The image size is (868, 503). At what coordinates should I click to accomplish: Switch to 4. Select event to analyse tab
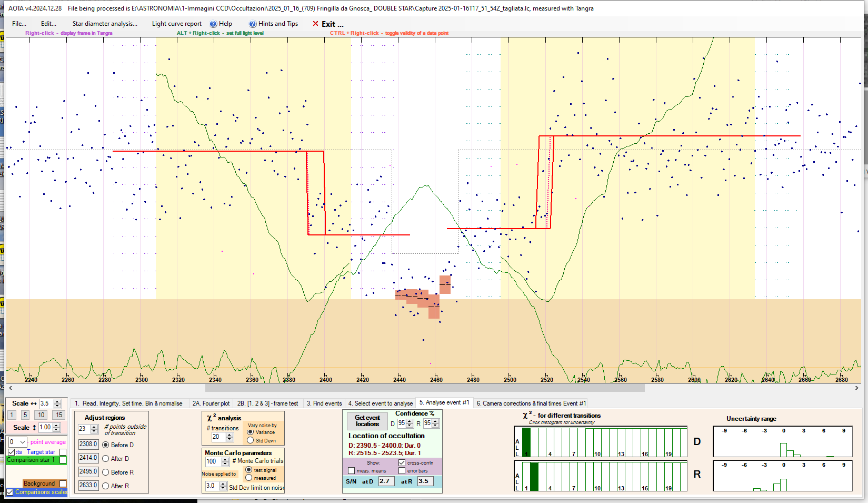coord(381,403)
